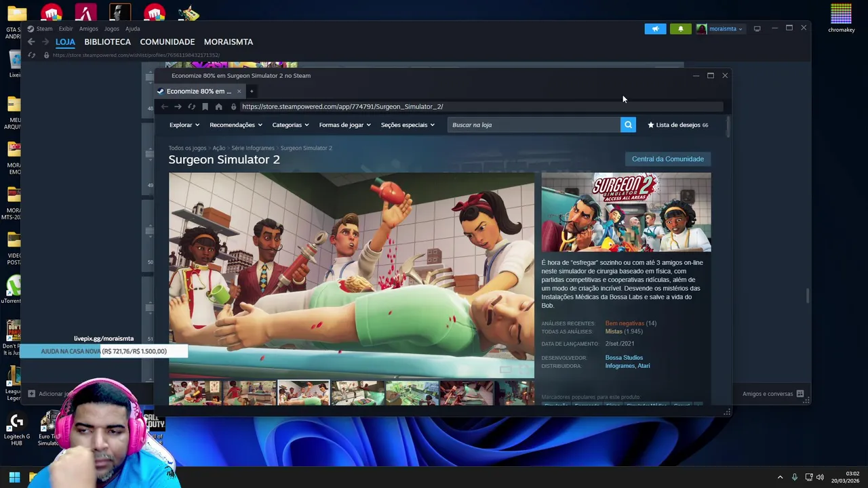
Task: Open Steam announcements megaphone button
Action: tap(655, 28)
